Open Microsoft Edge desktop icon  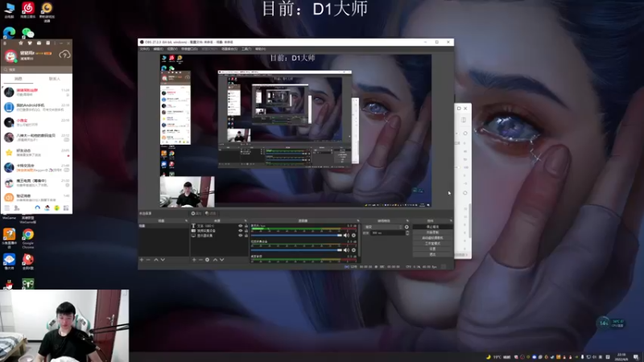pos(9,33)
